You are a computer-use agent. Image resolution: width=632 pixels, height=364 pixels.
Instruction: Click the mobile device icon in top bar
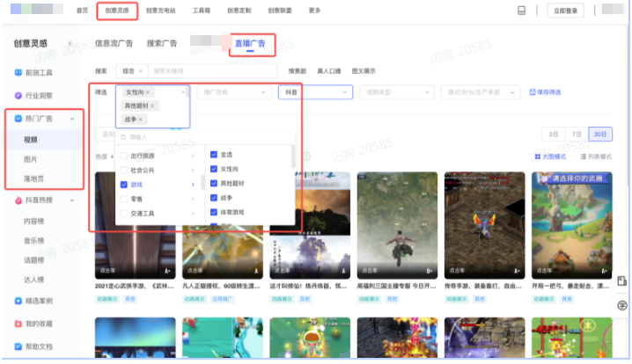point(522,11)
